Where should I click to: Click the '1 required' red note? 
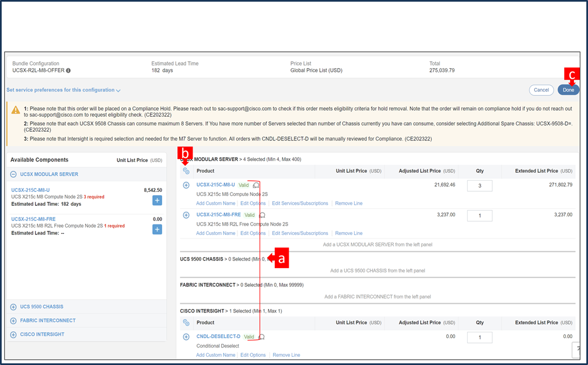(x=114, y=226)
